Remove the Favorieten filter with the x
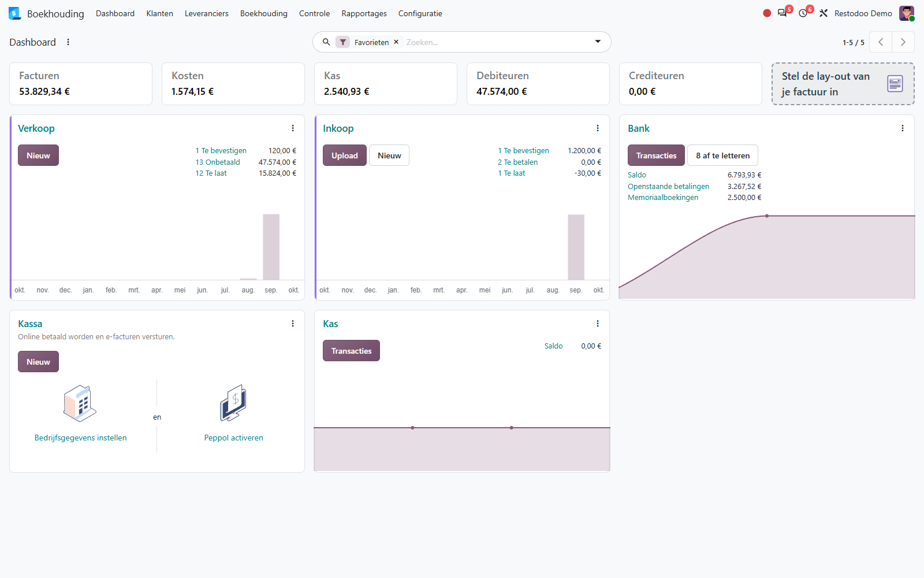This screenshot has width=924, height=578. (396, 42)
